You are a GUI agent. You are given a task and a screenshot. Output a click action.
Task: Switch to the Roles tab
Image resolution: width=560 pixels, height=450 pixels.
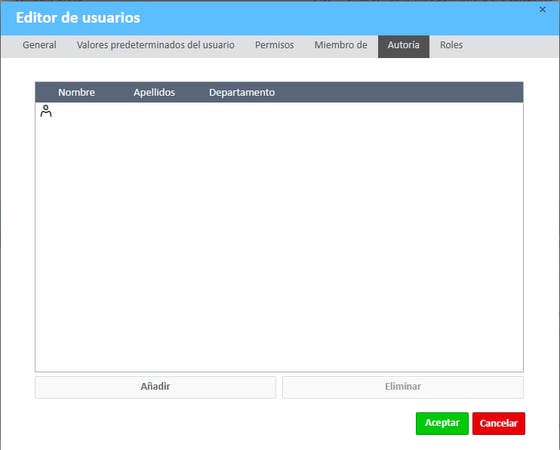coord(451,45)
